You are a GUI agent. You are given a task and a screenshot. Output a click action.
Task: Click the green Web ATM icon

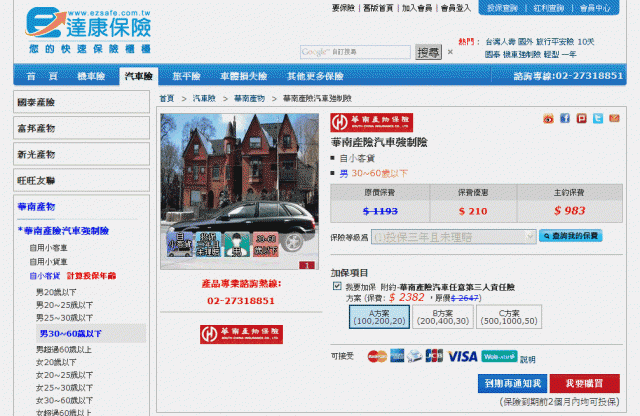[x=499, y=356]
